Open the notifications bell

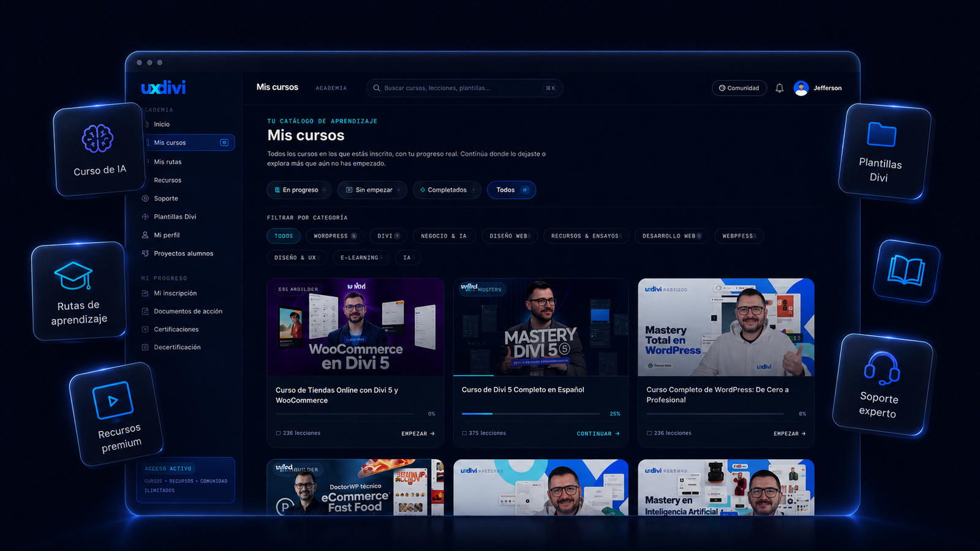tap(779, 88)
